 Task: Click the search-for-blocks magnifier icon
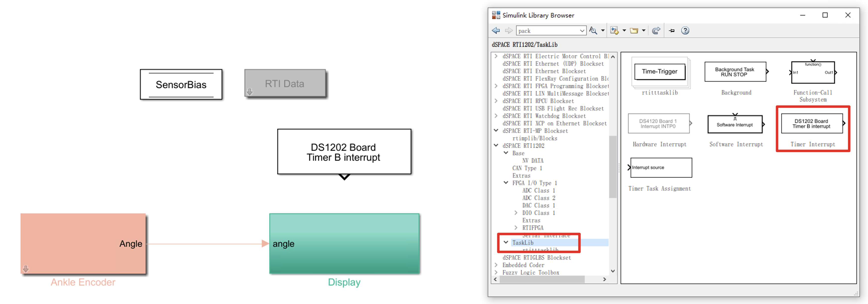[593, 31]
